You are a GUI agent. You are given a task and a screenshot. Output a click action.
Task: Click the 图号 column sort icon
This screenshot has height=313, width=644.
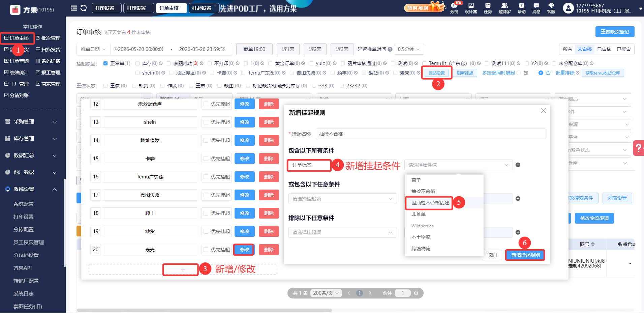click(x=592, y=244)
